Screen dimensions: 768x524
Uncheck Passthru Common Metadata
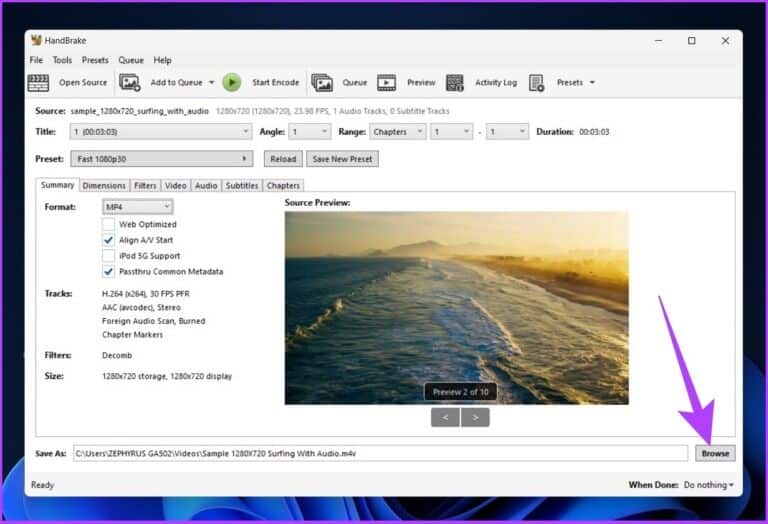[108, 271]
